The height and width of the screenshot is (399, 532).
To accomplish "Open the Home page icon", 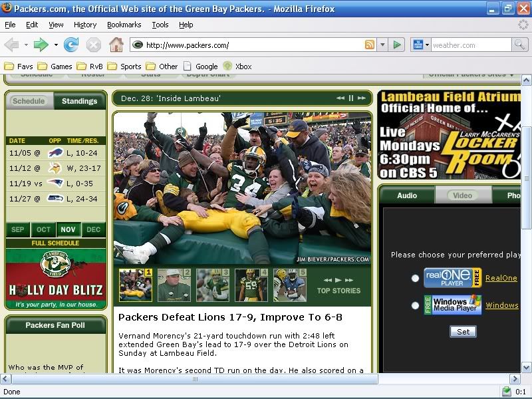I will point(116,45).
